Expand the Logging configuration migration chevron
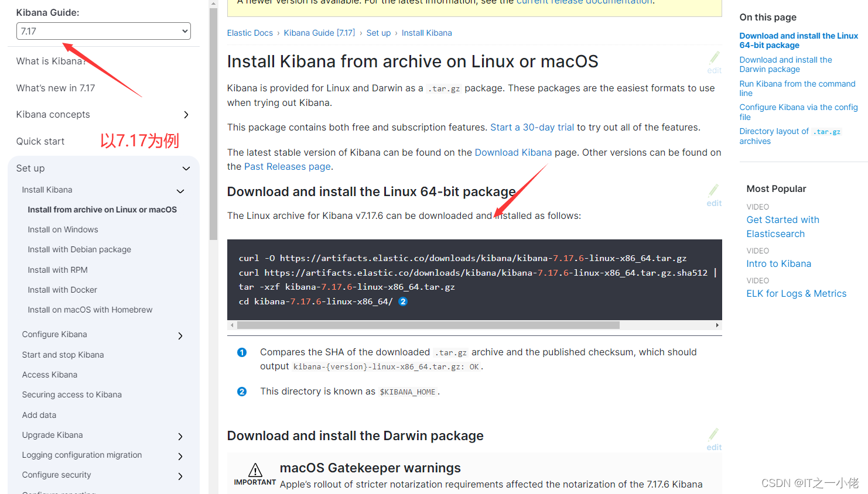This screenshot has height=494, width=868. (x=180, y=457)
